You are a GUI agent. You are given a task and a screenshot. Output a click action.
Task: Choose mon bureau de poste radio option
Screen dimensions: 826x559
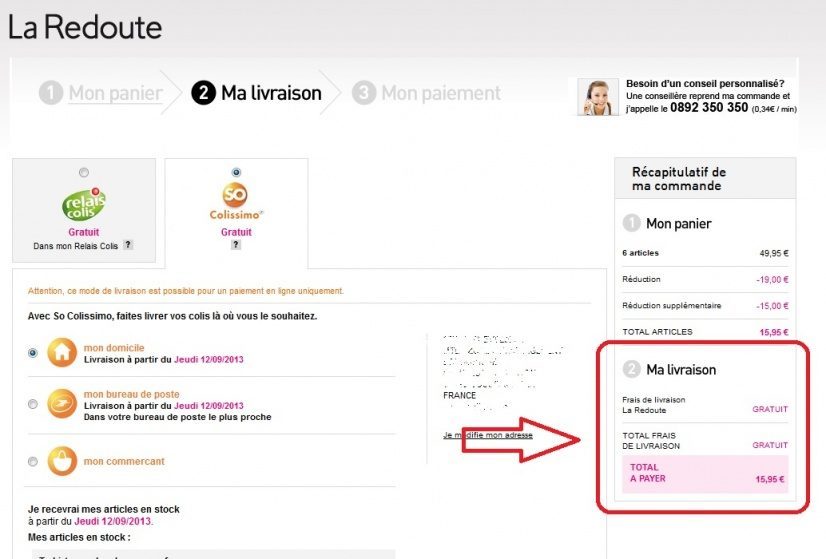pos(33,404)
